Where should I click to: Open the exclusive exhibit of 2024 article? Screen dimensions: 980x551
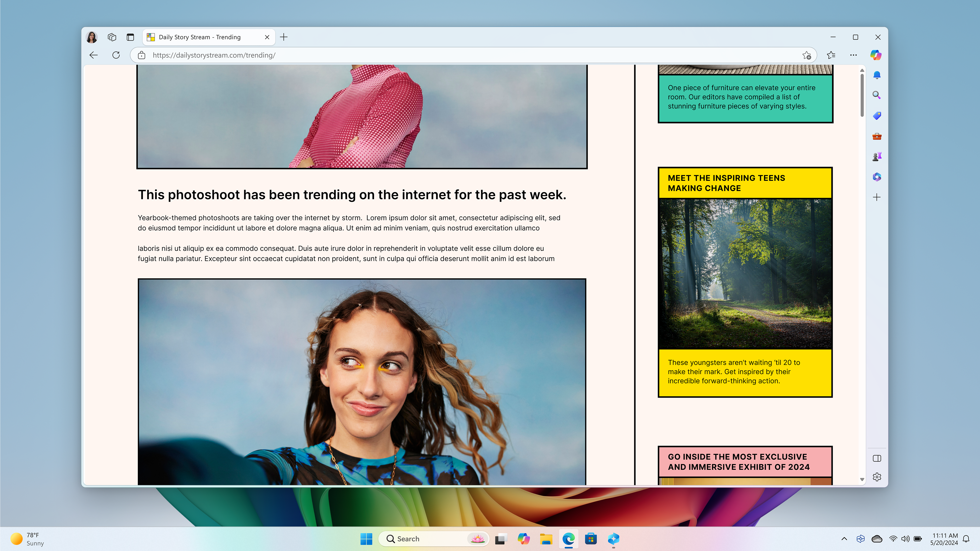pos(738,462)
